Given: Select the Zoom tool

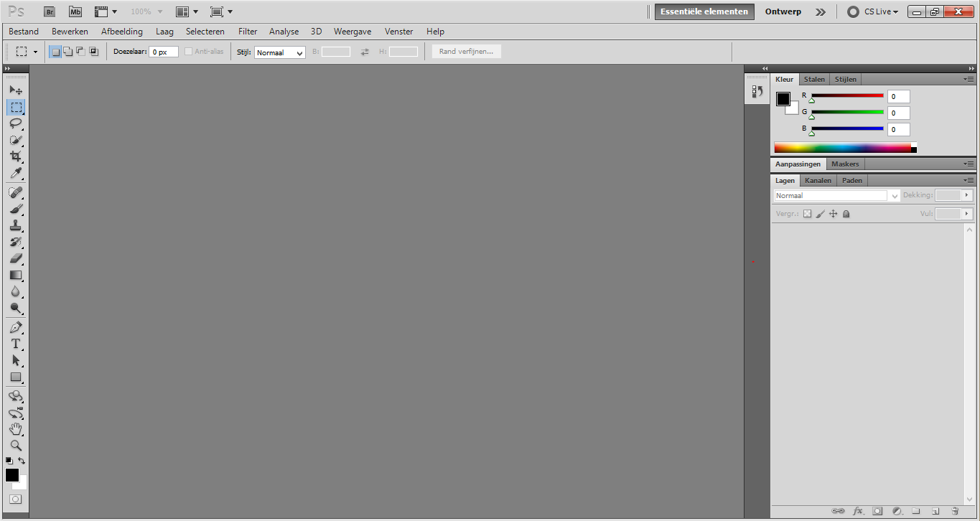Looking at the screenshot, I should point(16,446).
